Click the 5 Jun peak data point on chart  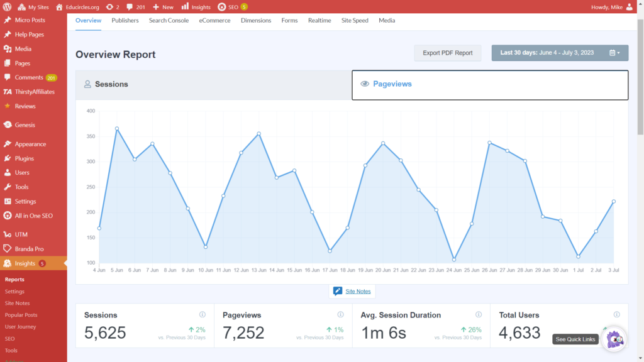(x=117, y=129)
